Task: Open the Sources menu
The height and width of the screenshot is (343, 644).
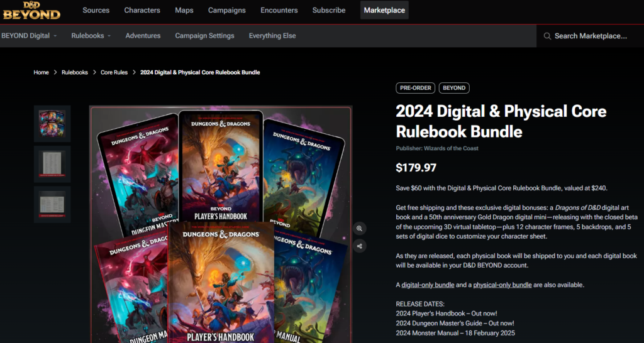Action: pos(96,10)
